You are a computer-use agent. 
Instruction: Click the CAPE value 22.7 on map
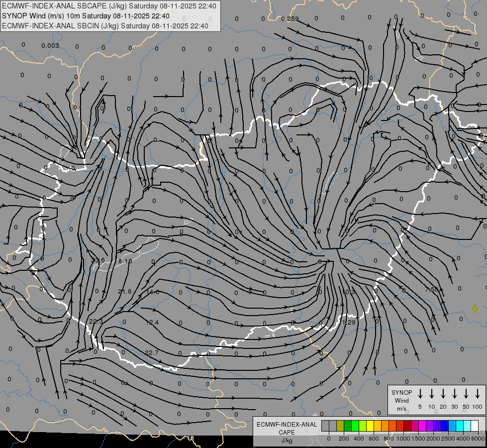[x=152, y=352]
